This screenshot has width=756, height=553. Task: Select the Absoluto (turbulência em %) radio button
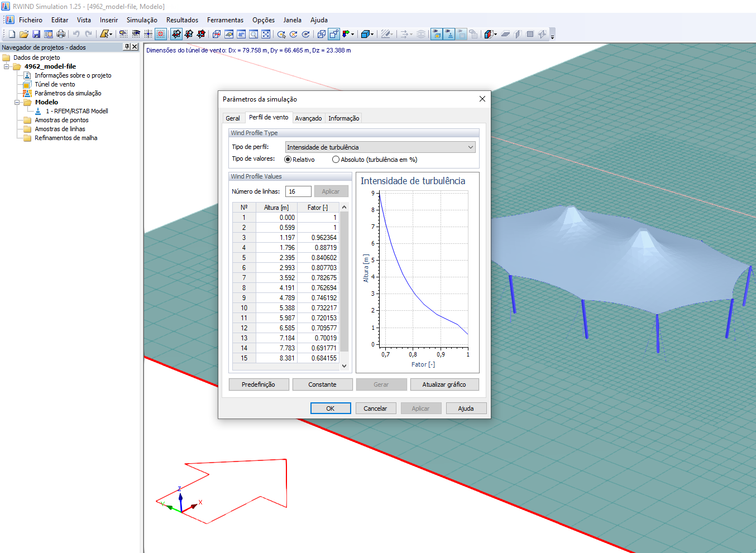click(x=336, y=160)
